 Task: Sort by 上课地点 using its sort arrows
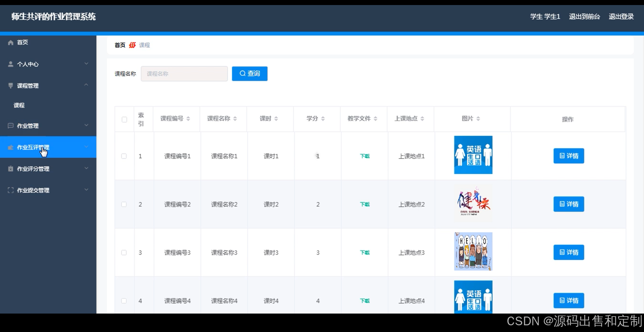[422, 118]
